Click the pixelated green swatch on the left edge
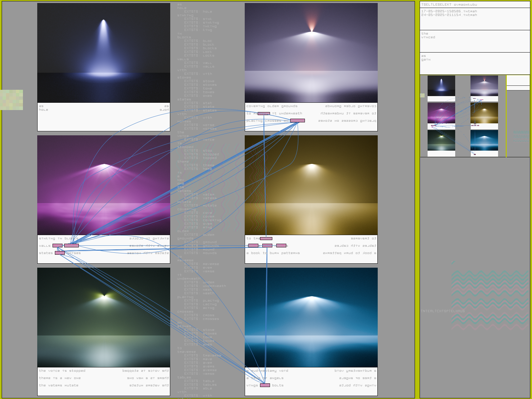The image size is (532, 399). tap(11, 100)
